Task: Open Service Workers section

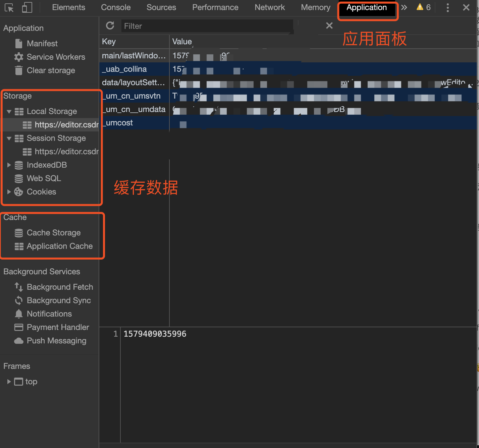Action: 56,57
